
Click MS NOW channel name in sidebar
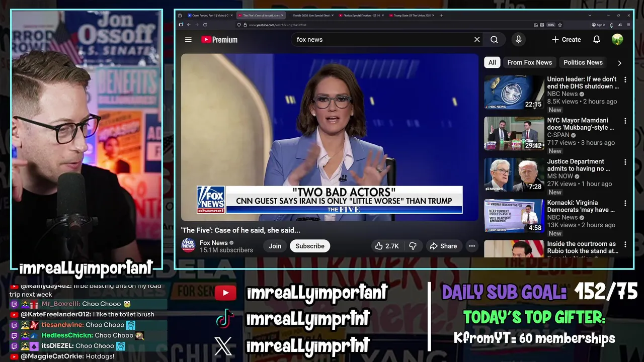(x=560, y=176)
